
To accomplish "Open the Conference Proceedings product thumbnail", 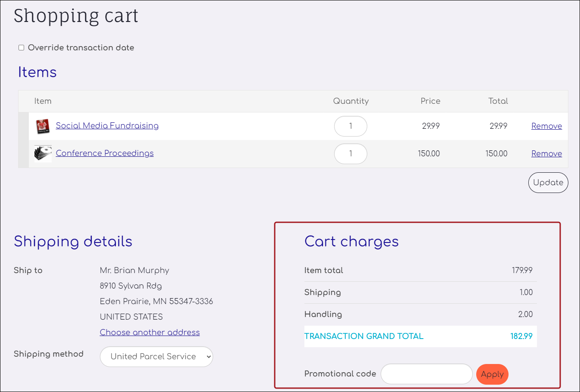I will (x=43, y=153).
